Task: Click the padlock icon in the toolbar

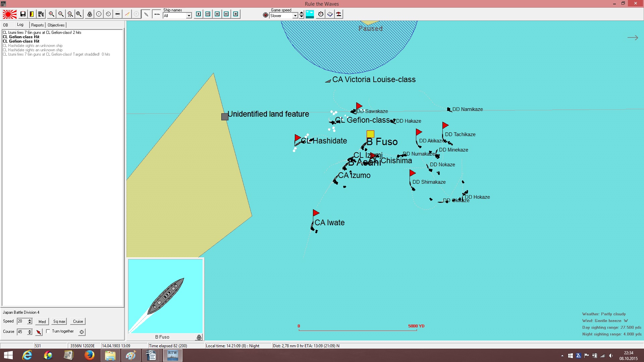Action: pos(90,14)
